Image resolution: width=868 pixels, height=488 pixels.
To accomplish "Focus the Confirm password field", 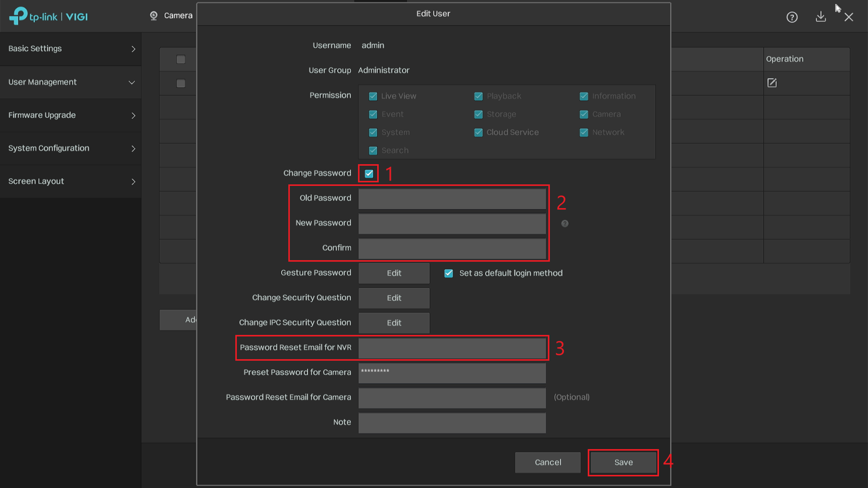I will [x=452, y=249].
